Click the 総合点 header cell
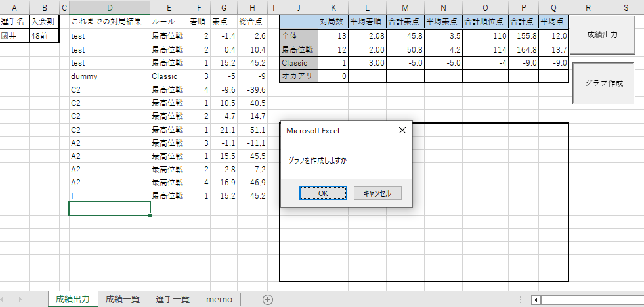This screenshot has width=644, height=307. 252,22
